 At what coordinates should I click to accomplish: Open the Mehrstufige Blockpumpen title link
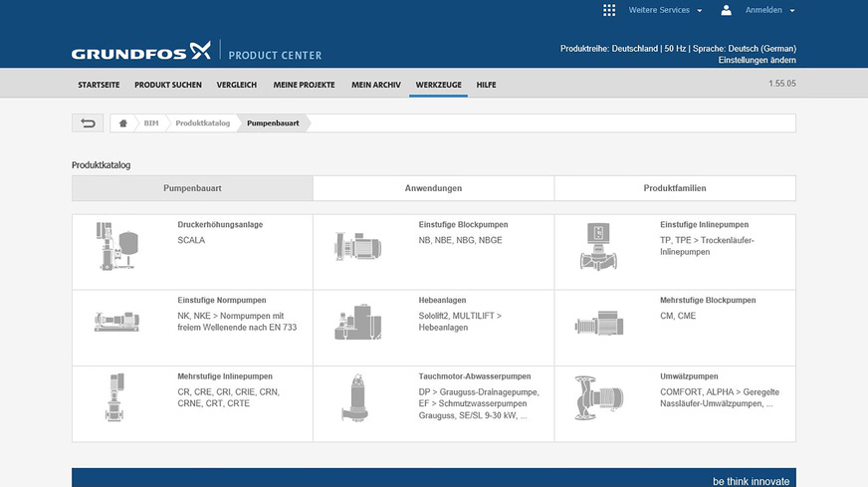(x=708, y=300)
